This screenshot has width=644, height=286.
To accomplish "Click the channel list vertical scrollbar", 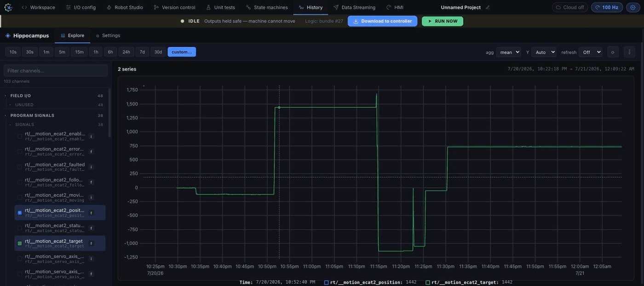I will [109, 113].
